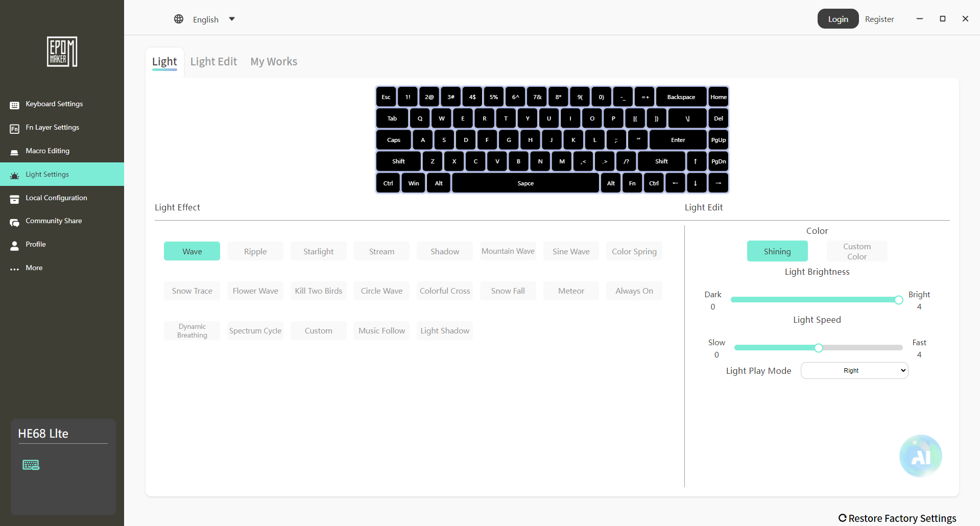Screen dimensions: 980x526
Task: Select the Stream light effect
Action: tap(381, 251)
